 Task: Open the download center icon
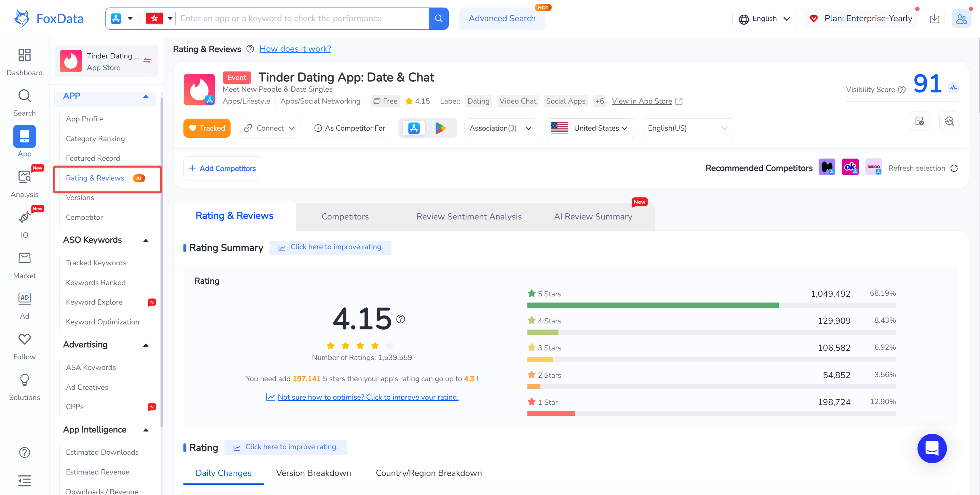[934, 18]
